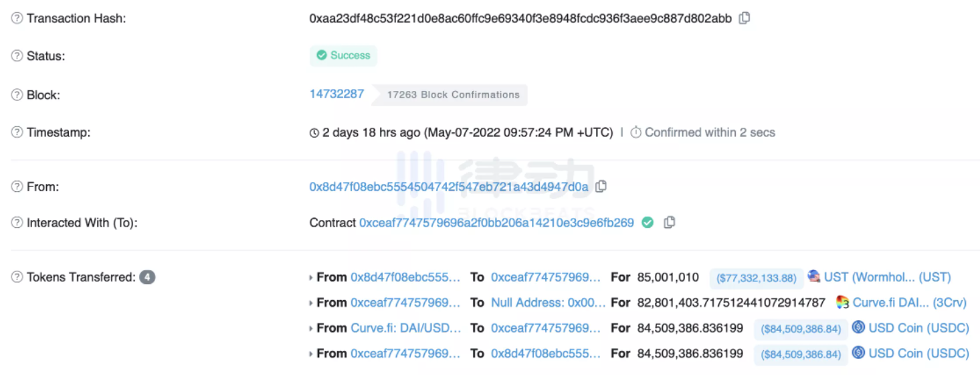Expand the 3Crv token transfer row arrow
Image resolution: width=980 pixels, height=375 pixels.
point(311,303)
